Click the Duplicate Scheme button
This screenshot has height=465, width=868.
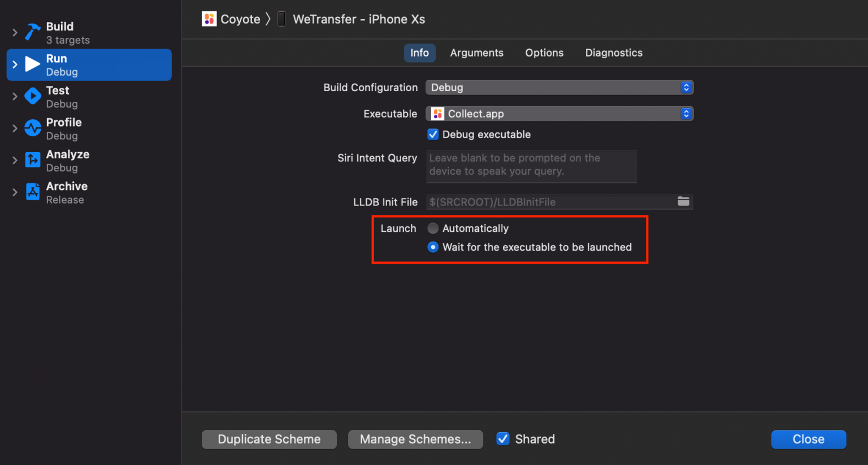click(x=269, y=439)
